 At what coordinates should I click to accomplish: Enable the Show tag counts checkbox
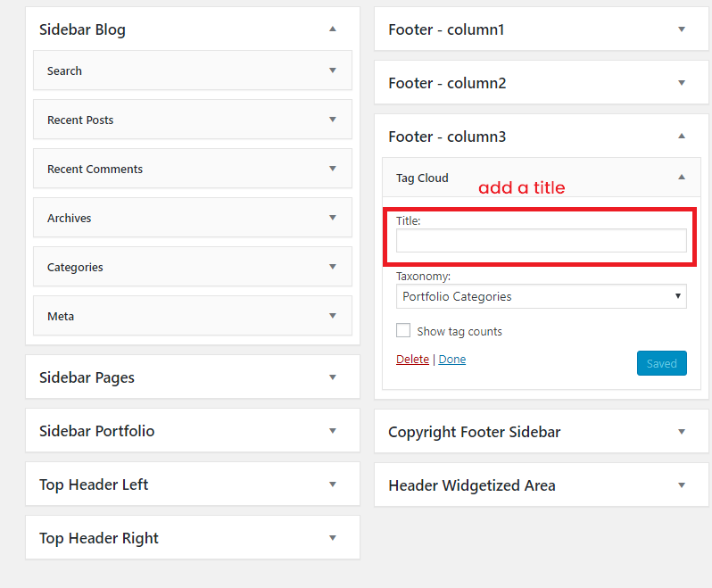(402, 330)
